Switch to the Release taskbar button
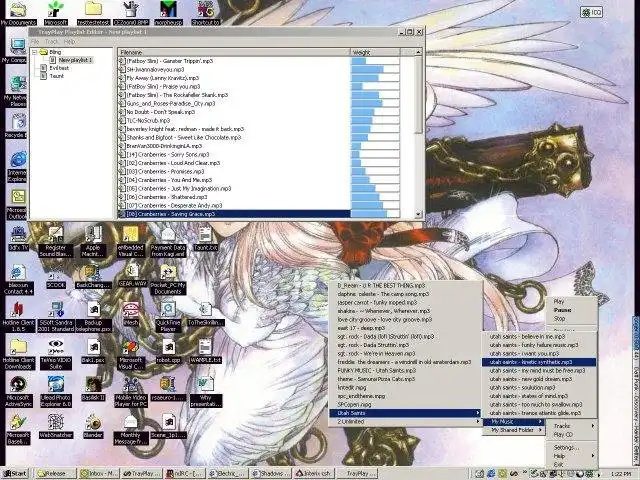Viewport: 640px width, 480px height. coord(56,473)
